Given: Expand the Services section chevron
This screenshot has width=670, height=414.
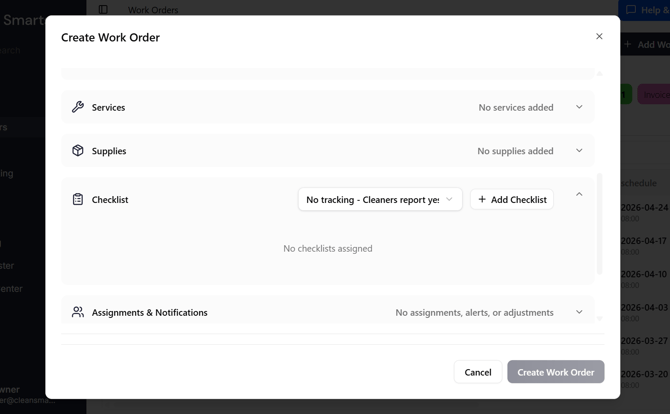Looking at the screenshot, I should 579,107.
